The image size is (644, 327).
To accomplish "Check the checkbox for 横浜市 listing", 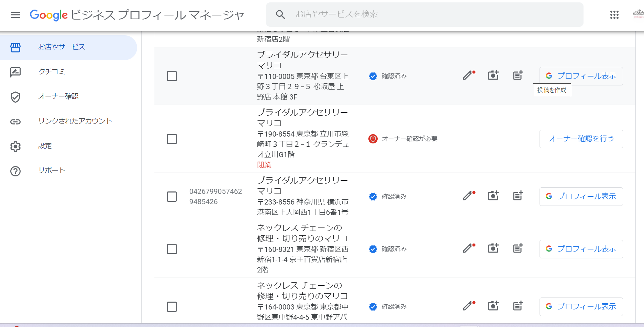I will coord(172,196).
